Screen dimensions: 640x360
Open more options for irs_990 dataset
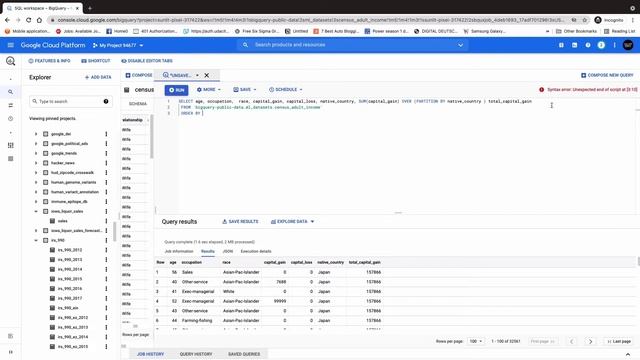(x=106, y=240)
